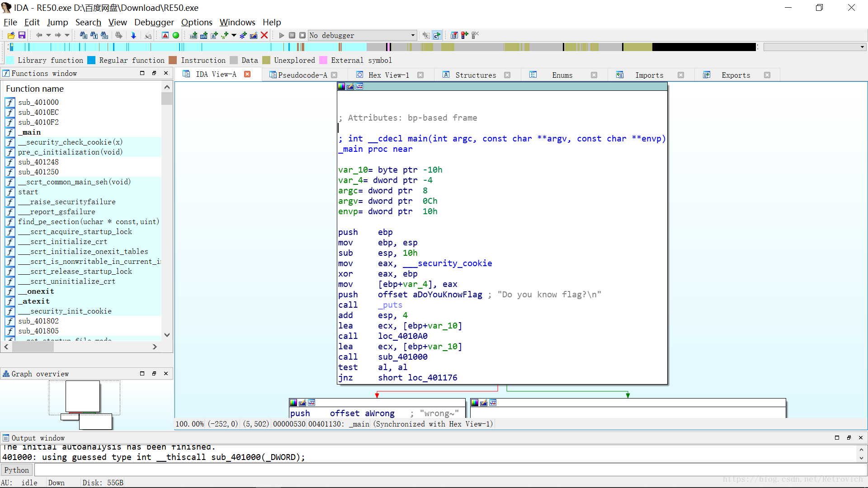868x488 pixels.
Task: Pause process with the pause button
Action: [x=292, y=35]
